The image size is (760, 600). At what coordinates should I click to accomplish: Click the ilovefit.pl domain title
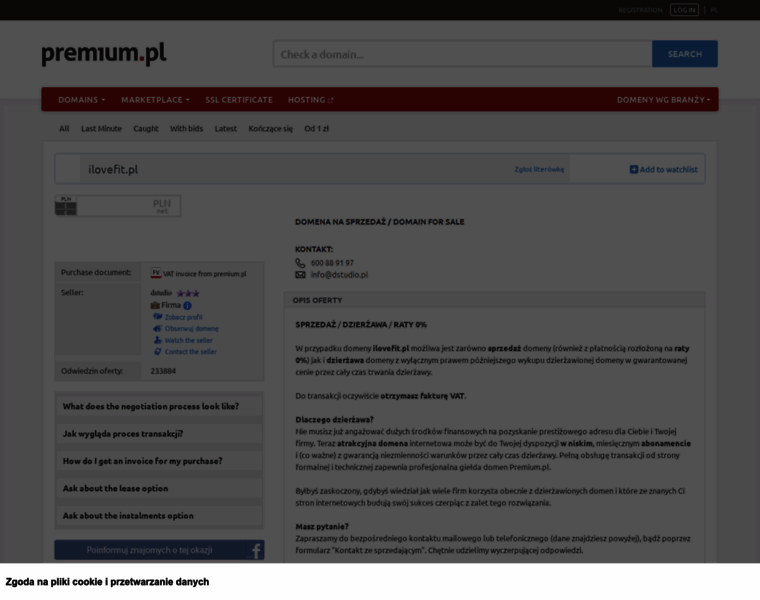coord(113,169)
